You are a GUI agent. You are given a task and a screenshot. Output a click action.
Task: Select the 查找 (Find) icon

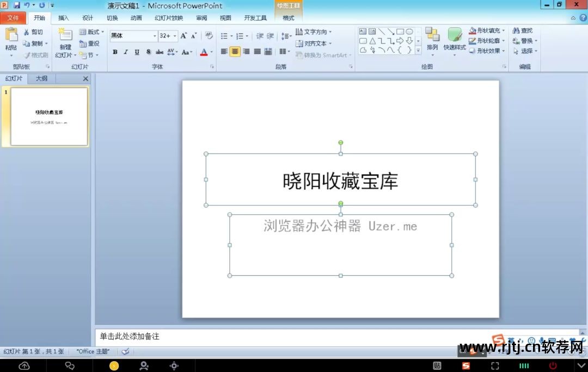pos(521,30)
